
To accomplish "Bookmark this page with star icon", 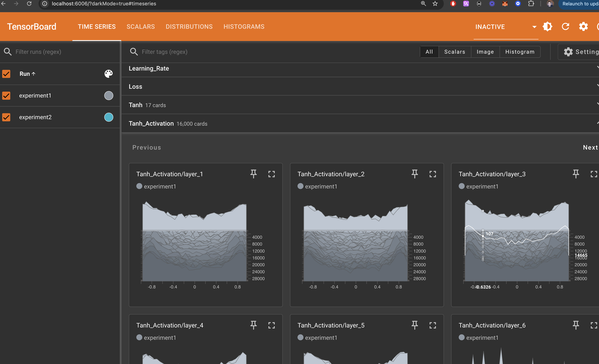I will [x=435, y=4].
